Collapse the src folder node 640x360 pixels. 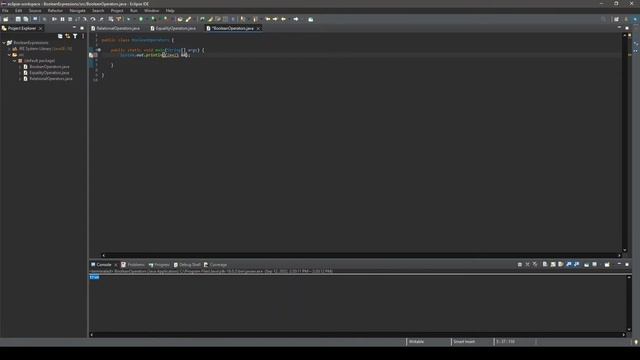point(9,55)
